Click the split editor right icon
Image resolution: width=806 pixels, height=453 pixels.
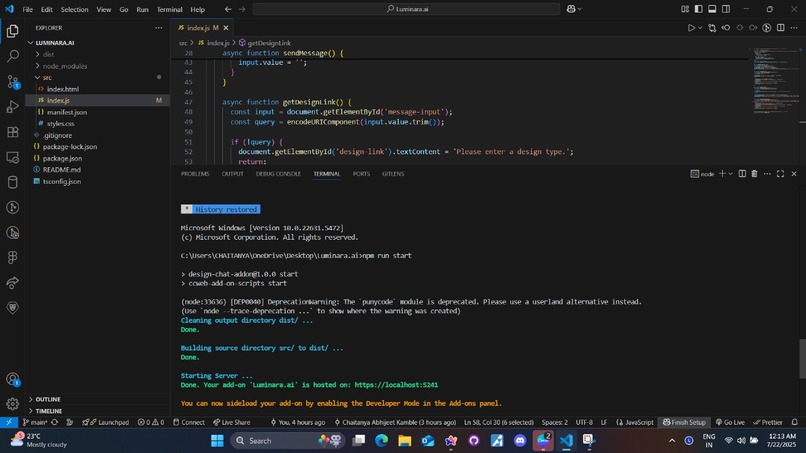click(x=780, y=28)
